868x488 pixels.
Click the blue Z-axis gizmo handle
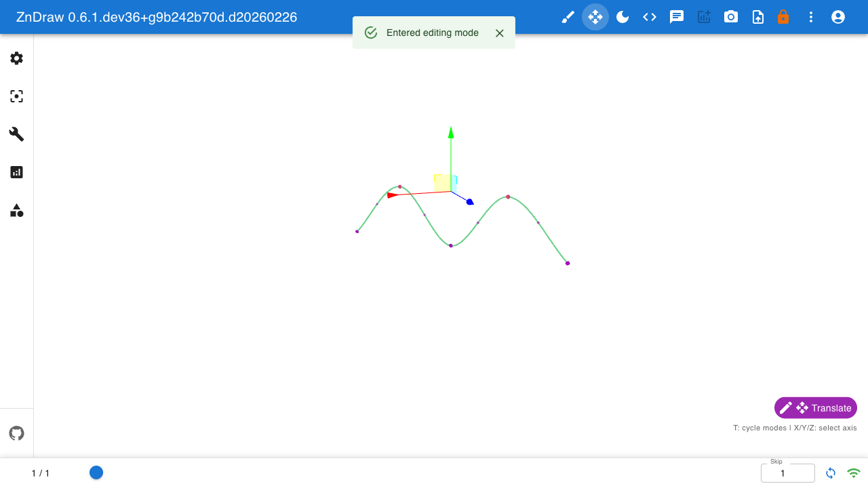469,201
